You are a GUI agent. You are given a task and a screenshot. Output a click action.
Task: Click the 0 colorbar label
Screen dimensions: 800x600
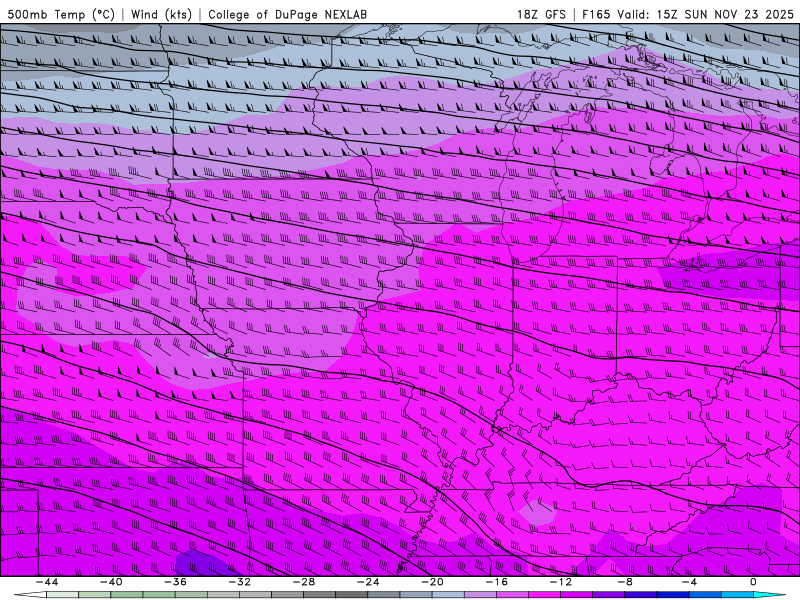[x=754, y=582]
